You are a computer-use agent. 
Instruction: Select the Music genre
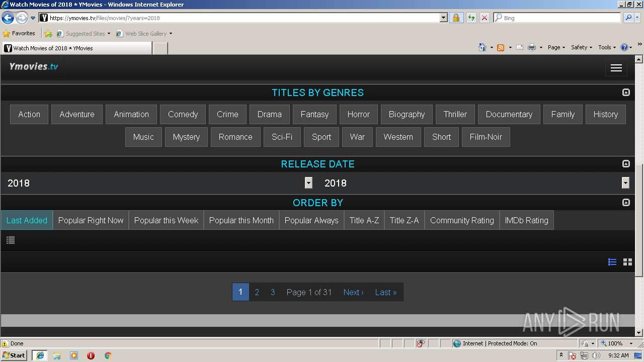[x=143, y=137]
